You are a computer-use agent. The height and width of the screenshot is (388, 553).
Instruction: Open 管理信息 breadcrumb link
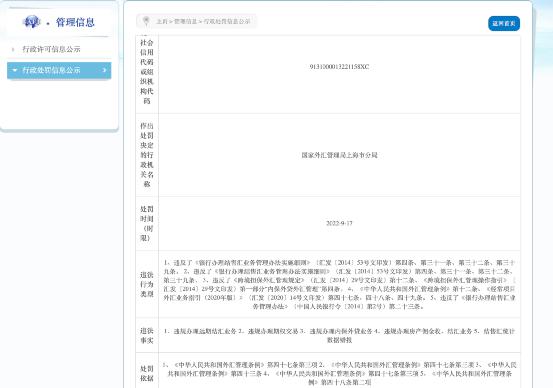point(186,22)
